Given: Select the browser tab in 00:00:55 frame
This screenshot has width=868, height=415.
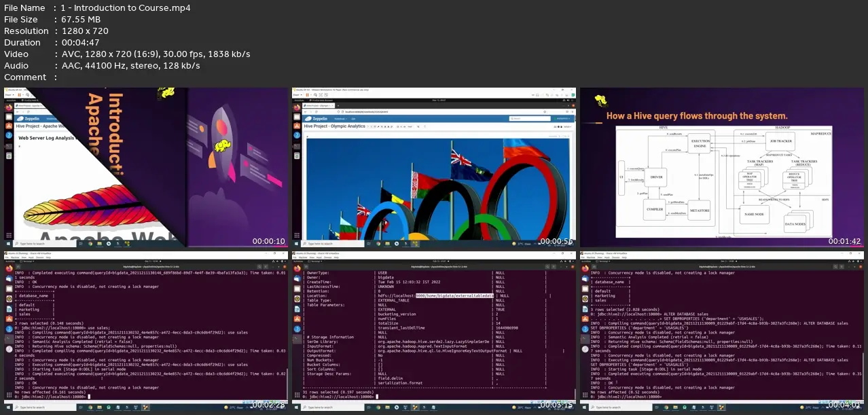Looking at the screenshot, I should point(319,106).
